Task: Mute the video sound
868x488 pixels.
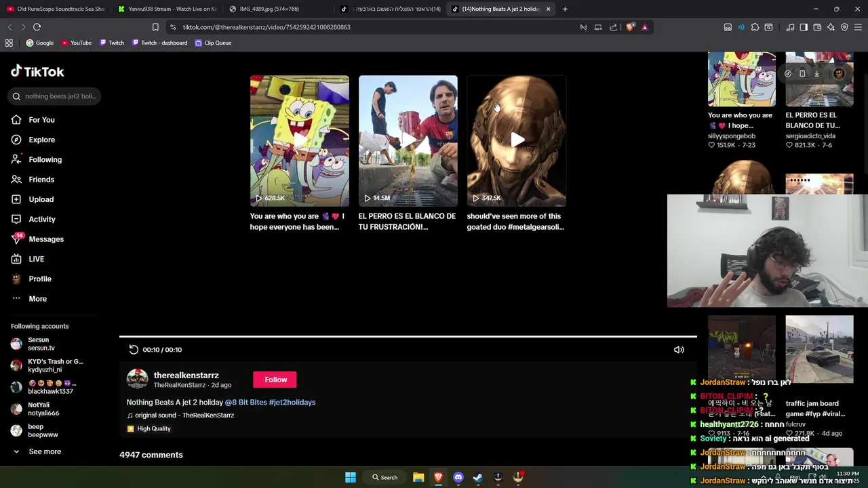Action: 679,350
